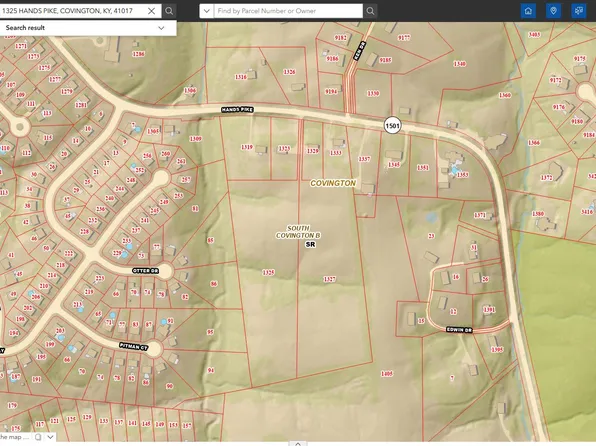This screenshot has width=596, height=446.
Task: Open the parcel search type dropdown
Action: (x=207, y=11)
